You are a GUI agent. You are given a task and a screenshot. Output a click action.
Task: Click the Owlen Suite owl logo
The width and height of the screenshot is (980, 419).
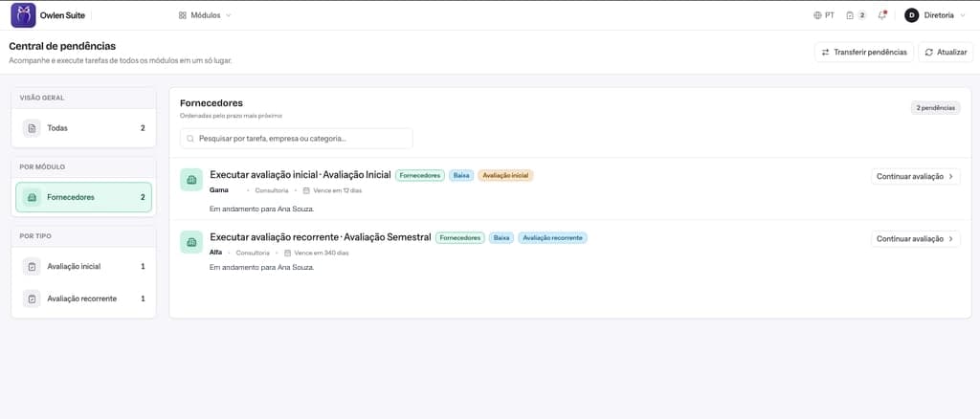click(23, 15)
